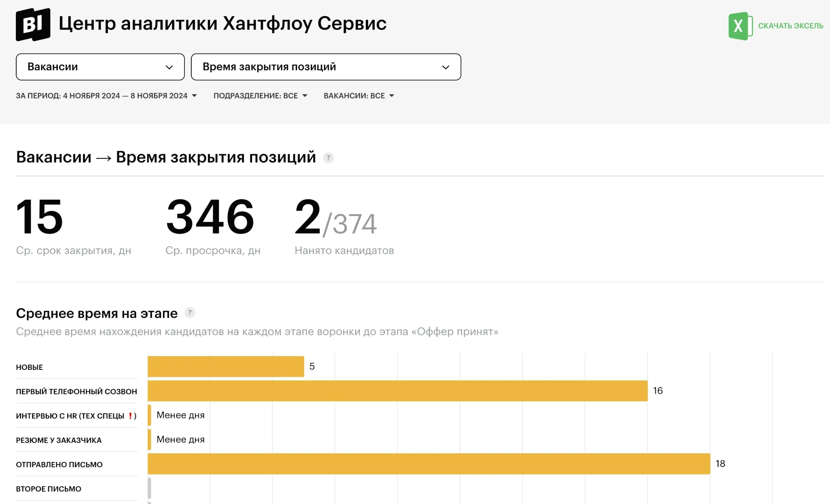This screenshot has height=504, width=830.
Task: Click help icon next to Среднее время на этапе
Action: coord(190,313)
